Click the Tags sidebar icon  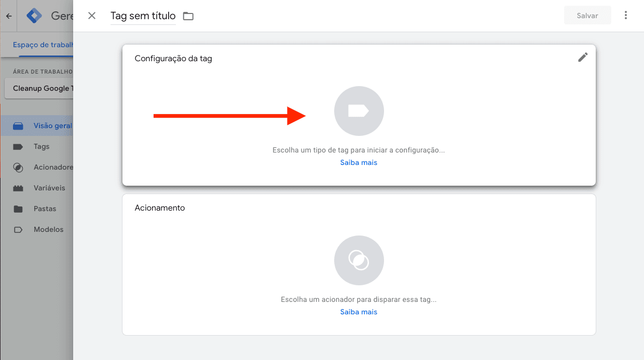[18, 147]
